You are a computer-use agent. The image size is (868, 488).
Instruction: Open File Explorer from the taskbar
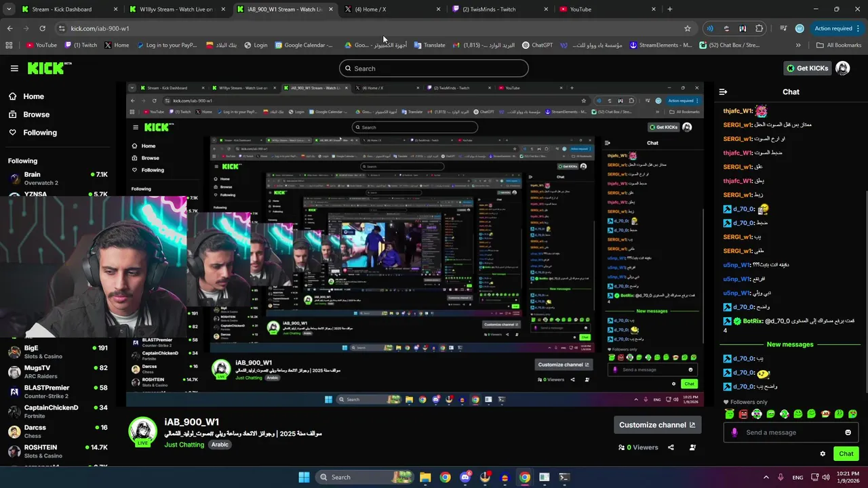(425, 477)
